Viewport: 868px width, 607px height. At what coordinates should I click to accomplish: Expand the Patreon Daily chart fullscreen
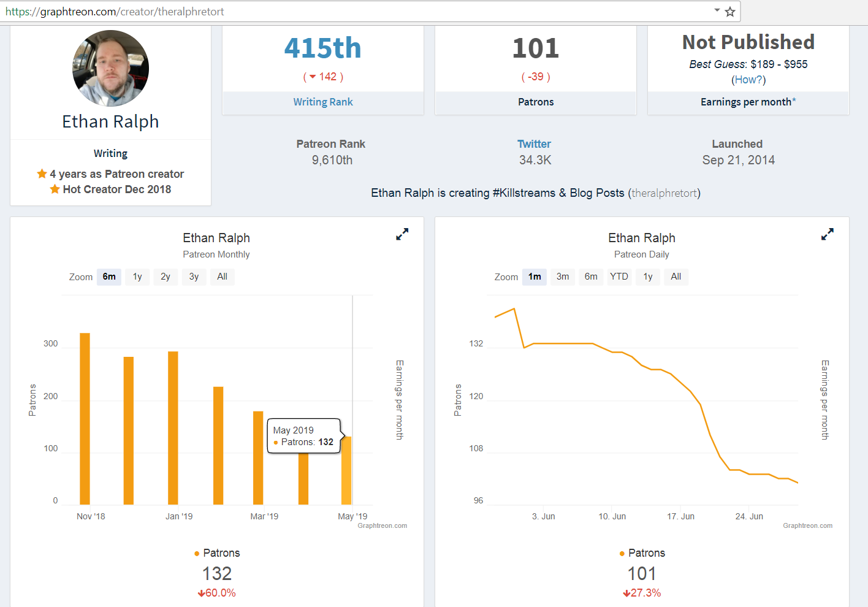(828, 234)
